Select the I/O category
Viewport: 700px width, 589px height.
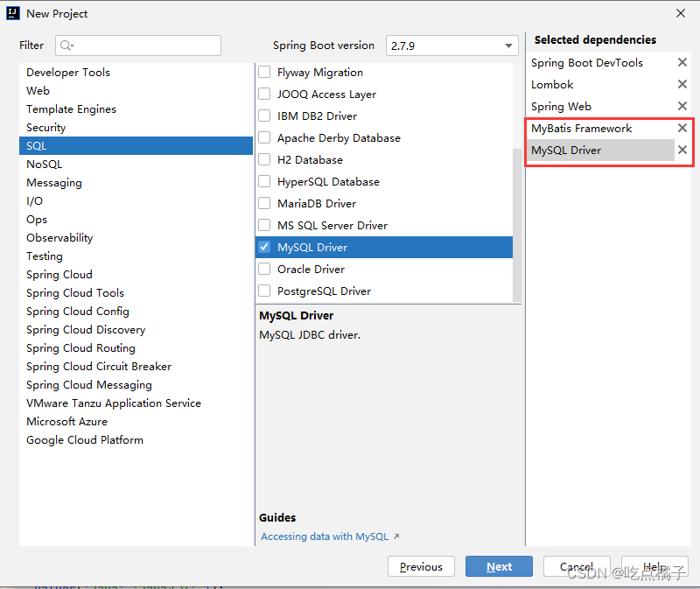136,201
